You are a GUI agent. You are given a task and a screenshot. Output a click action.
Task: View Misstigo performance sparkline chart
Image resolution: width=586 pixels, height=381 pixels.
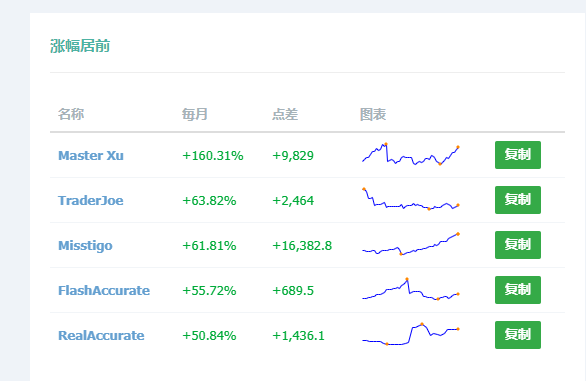pos(410,244)
